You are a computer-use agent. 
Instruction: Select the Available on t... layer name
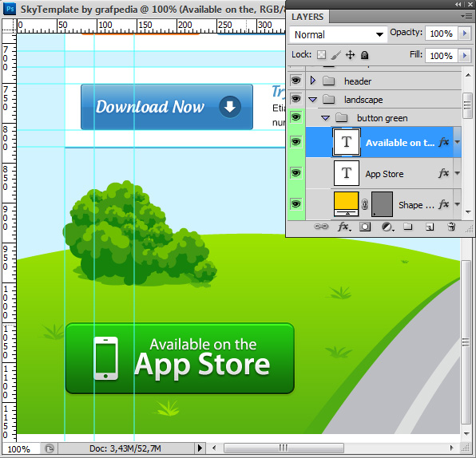[x=400, y=143]
